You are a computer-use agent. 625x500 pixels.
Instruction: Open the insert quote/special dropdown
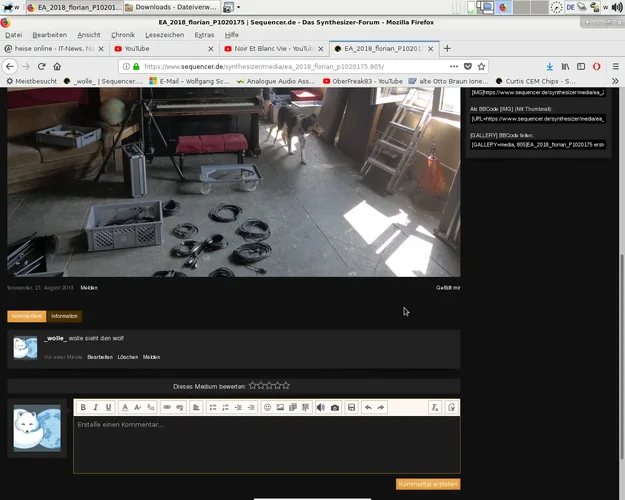pos(306,407)
